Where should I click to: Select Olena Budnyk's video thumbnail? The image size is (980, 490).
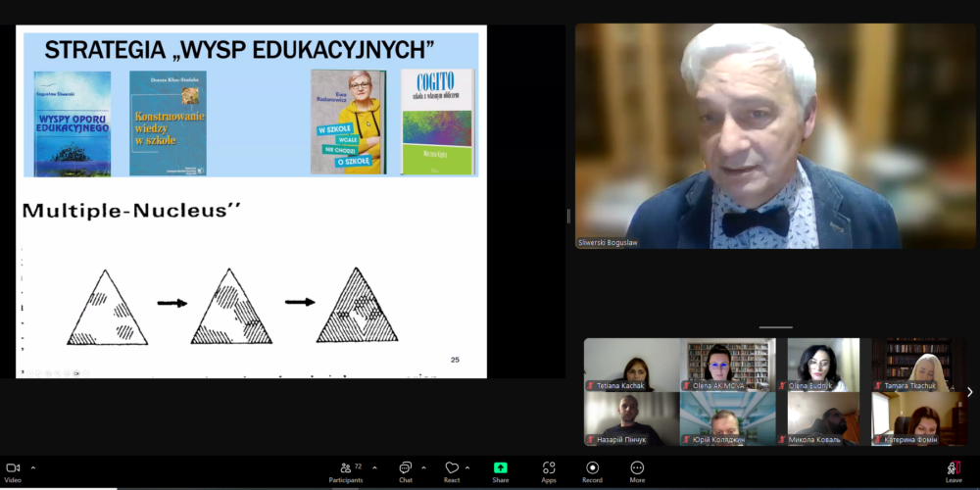(823, 365)
